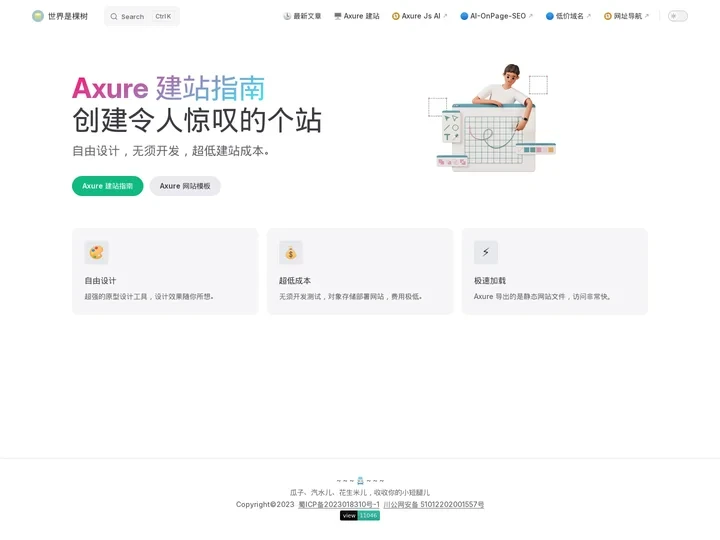
Task: Click text Axure 导出的是静态网站文件，访问非常快。
Action: coord(542,297)
